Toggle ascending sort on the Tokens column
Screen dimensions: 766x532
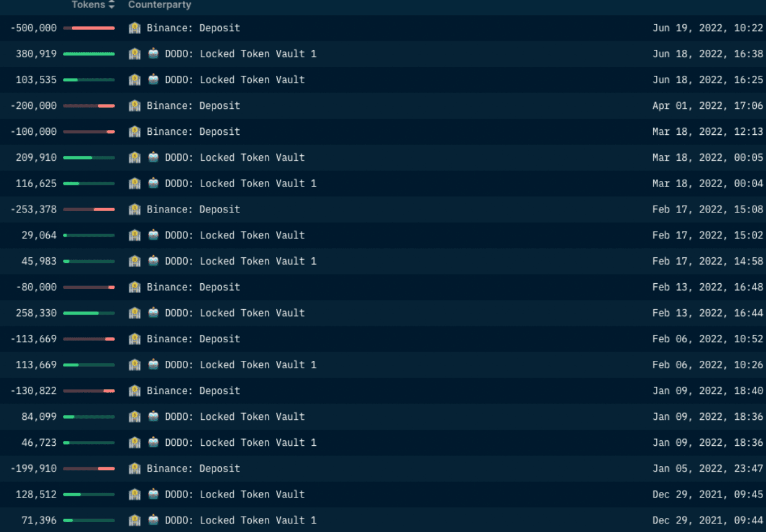[111, 3]
